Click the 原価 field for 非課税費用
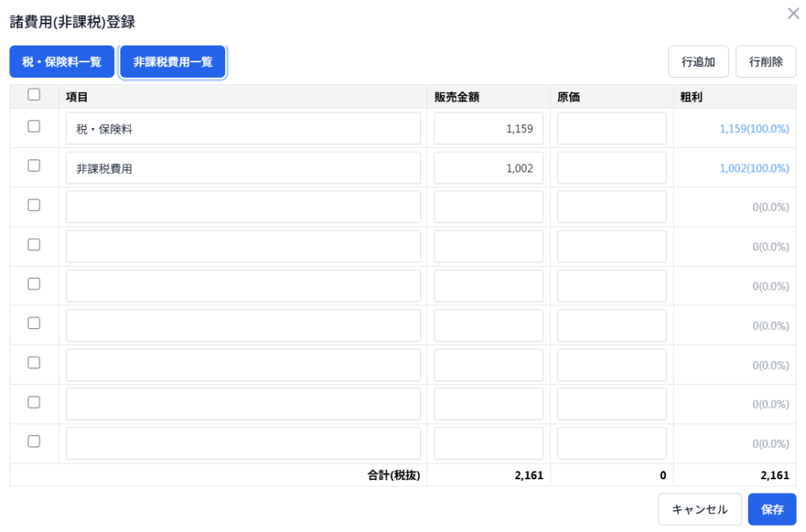Viewport: 806px width, 532px height. click(612, 168)
